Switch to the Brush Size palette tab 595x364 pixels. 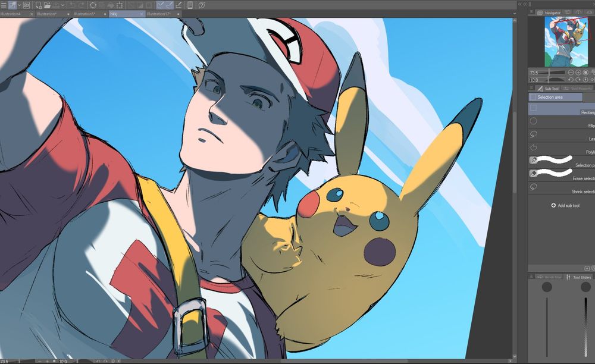(x=549, y=277)
